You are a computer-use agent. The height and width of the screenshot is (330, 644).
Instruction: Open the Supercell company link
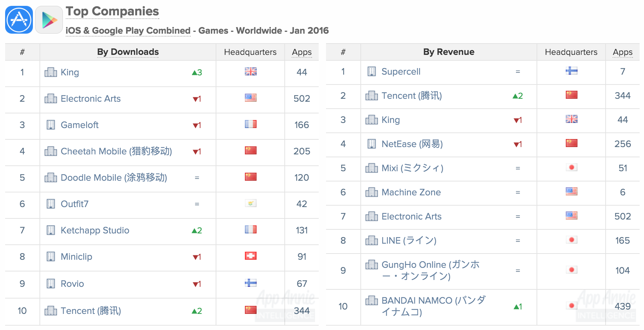401,72
